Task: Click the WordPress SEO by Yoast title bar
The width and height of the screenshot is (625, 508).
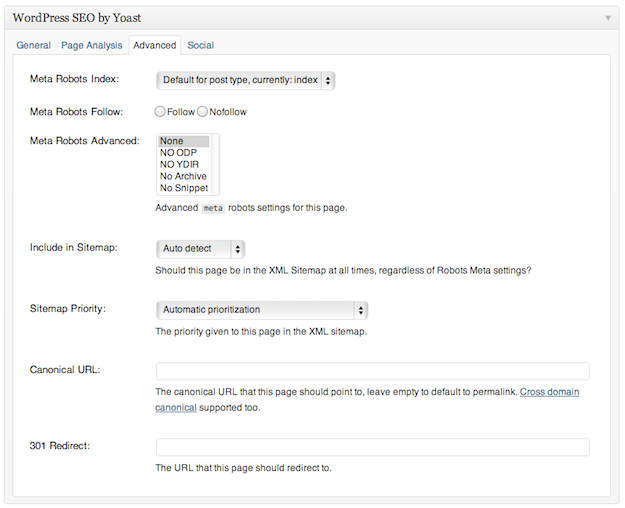Action: point(312,18)
